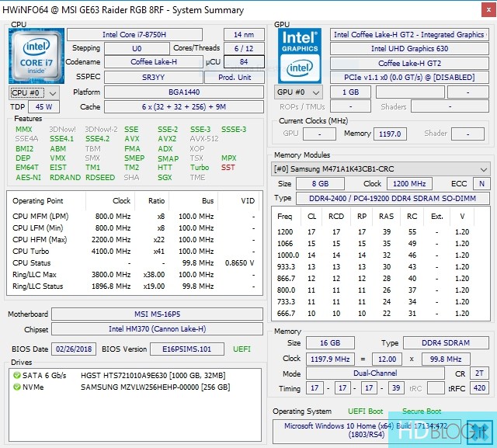Click the BIOS version E16P5IMS.101 field

tap(186, 349)
